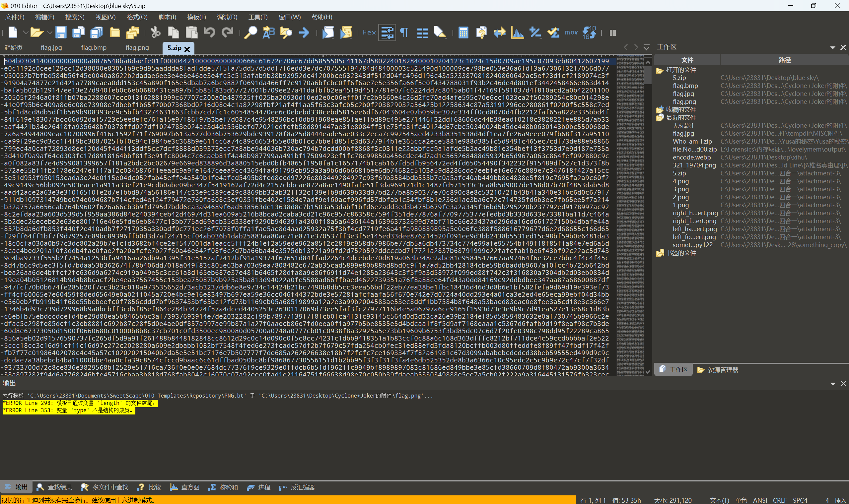The image size is (849, 504).
Task: Click the Compare files question-mark icon
Action: pyautogui.click(x=481, y=32)
